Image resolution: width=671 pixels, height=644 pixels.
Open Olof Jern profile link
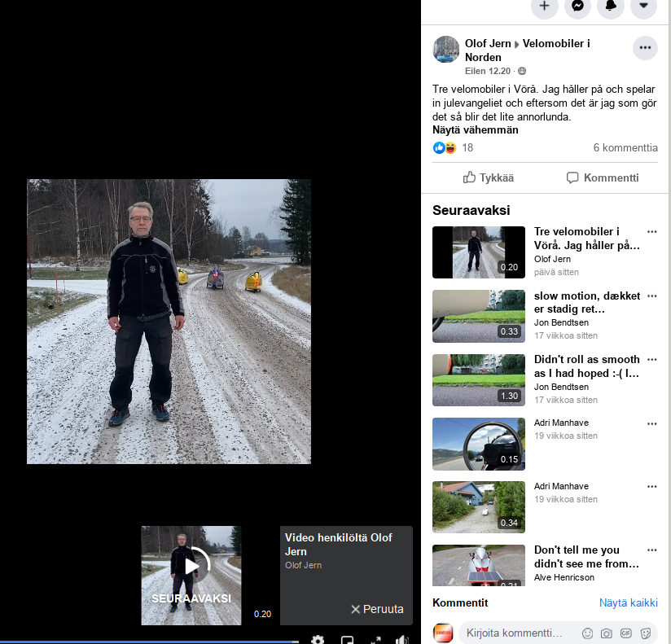(488, 44)
